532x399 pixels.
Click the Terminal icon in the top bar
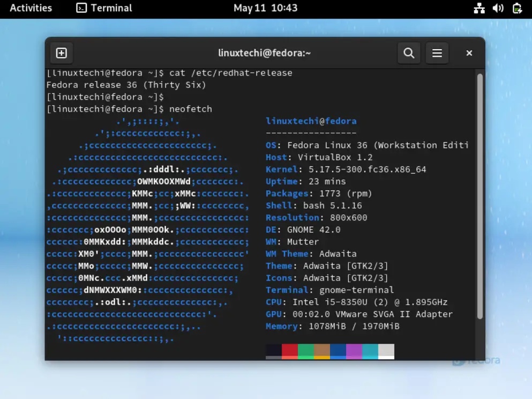coord(81,8)
